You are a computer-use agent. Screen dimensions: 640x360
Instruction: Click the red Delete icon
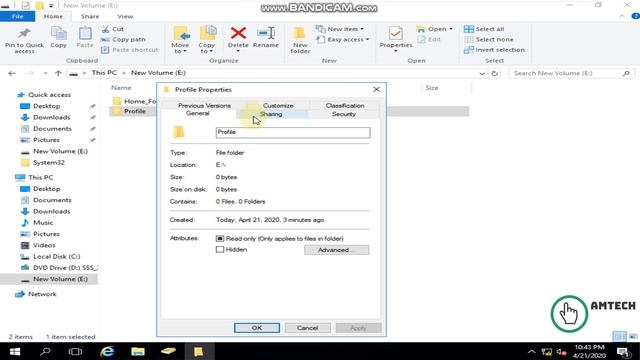click(238, 33)
